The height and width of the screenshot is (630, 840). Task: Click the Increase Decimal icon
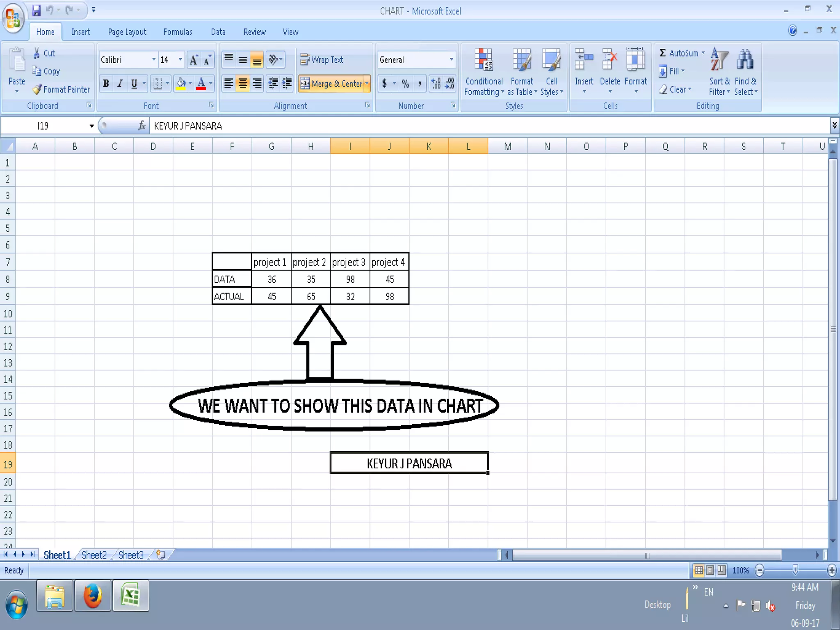click(436, 83)
